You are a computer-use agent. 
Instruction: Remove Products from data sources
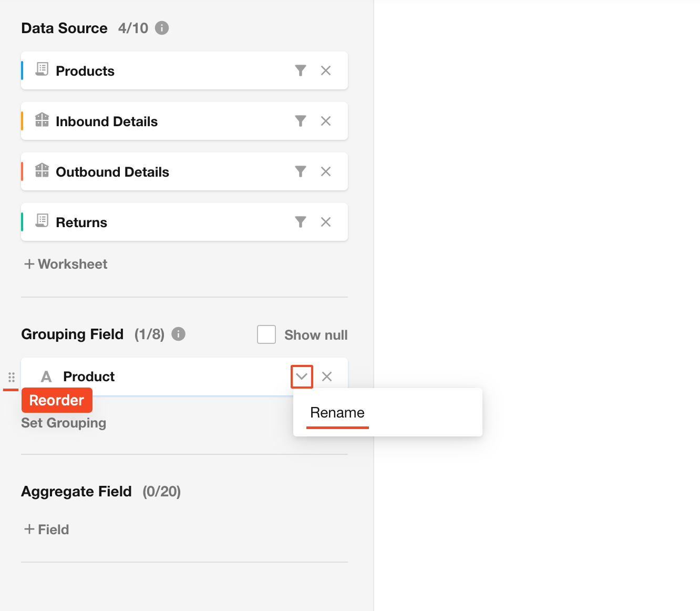326,70
